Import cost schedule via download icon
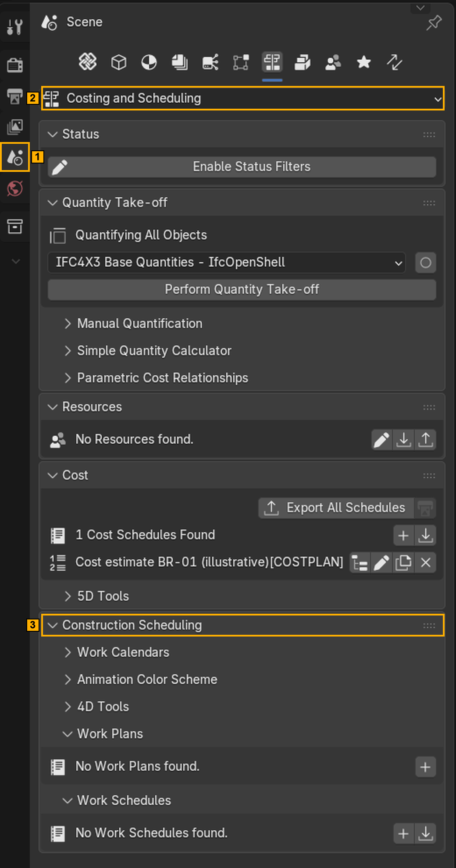The width and height of the screenshot is (456, 868). click(x=425, y=535)
